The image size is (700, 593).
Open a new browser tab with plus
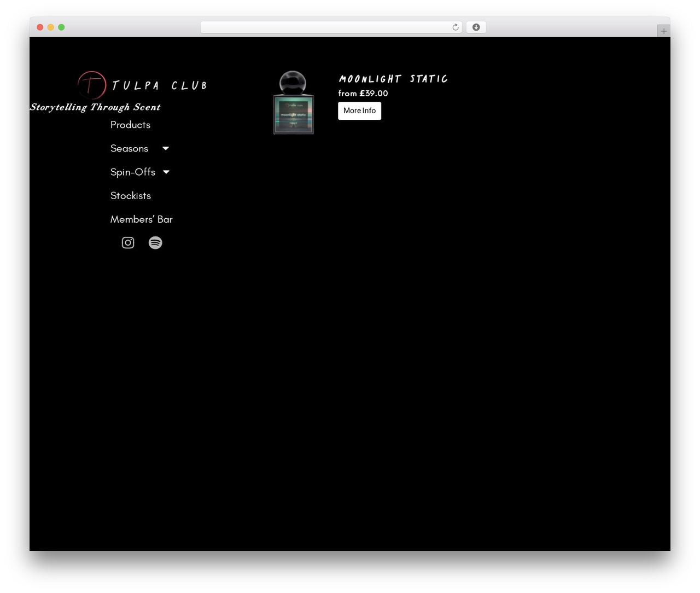(x=663, y=31)
